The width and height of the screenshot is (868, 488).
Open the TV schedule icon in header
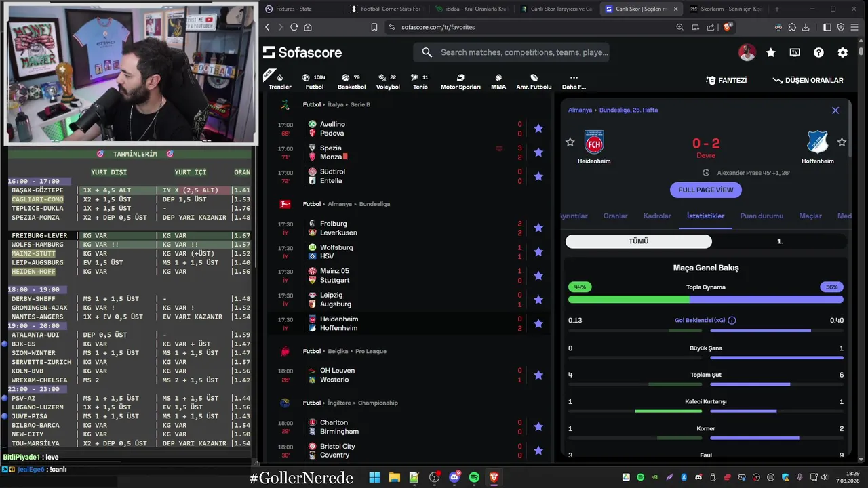coord(795,52)
